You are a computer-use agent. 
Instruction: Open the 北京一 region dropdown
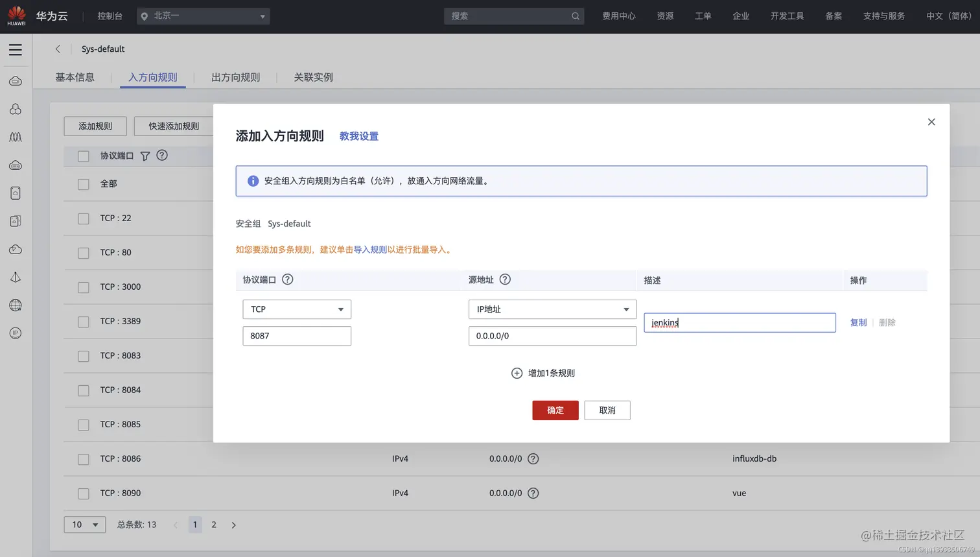pyautogui.click(x=203, y=16)
